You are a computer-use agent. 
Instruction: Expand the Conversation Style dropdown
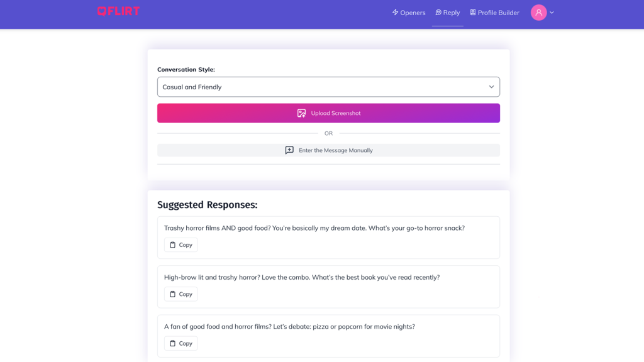(328, 87)
